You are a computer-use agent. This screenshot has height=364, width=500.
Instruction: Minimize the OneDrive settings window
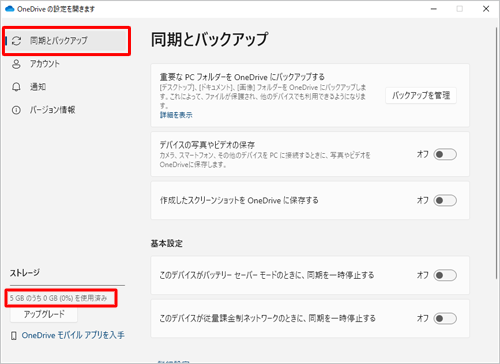434,9
